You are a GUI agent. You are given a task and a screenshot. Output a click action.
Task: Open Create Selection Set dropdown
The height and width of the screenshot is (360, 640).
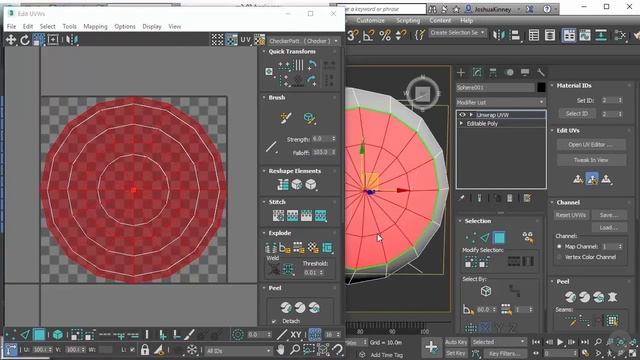pyautogui.click(x=457, y=33)
